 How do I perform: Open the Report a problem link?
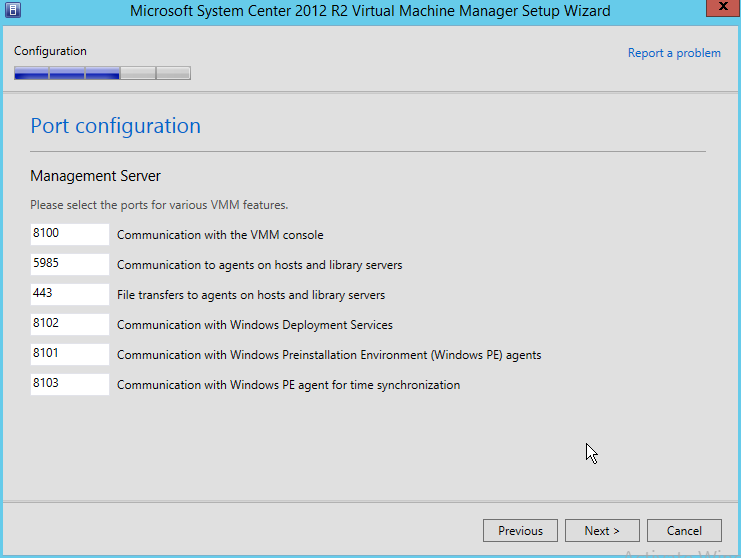673,53
